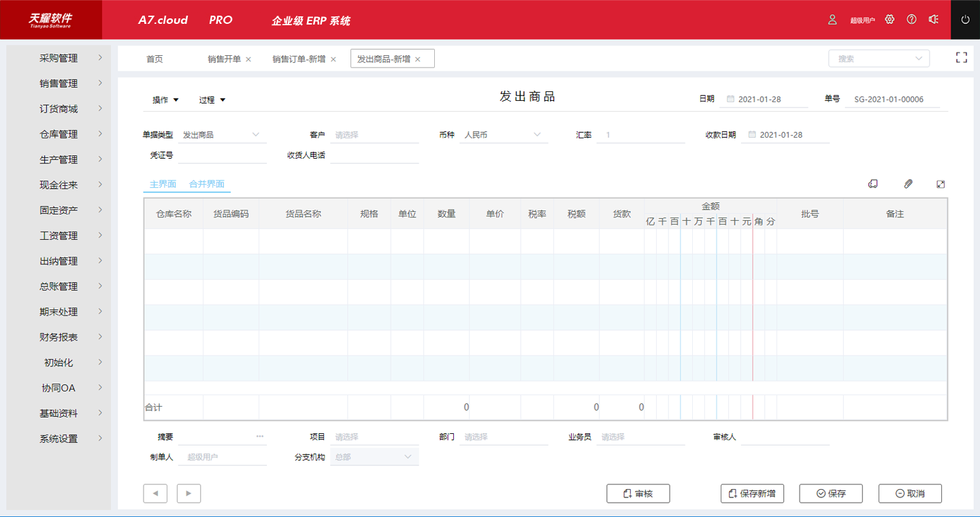Open the calendar icon for 收款日期

point(753,135)
